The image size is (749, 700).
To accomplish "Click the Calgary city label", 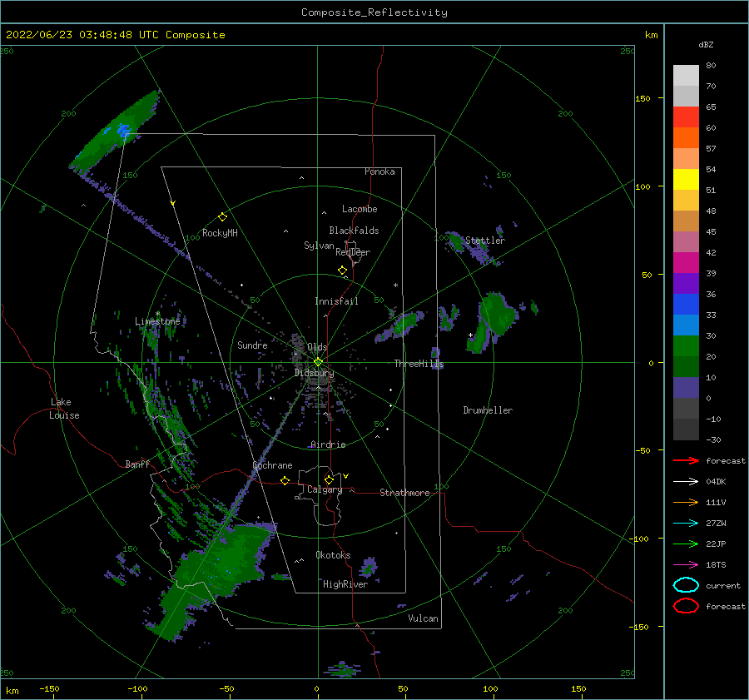I will coord(325,489).
